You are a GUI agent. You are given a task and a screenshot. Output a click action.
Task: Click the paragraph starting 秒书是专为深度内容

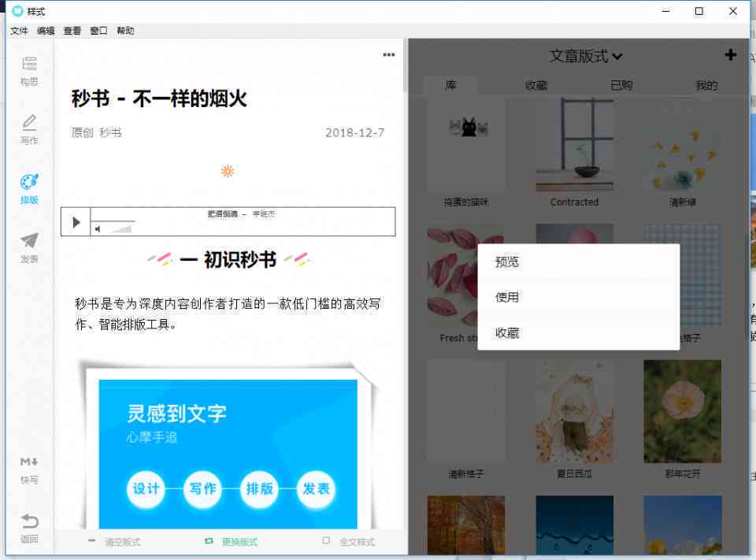pos(228,314)
